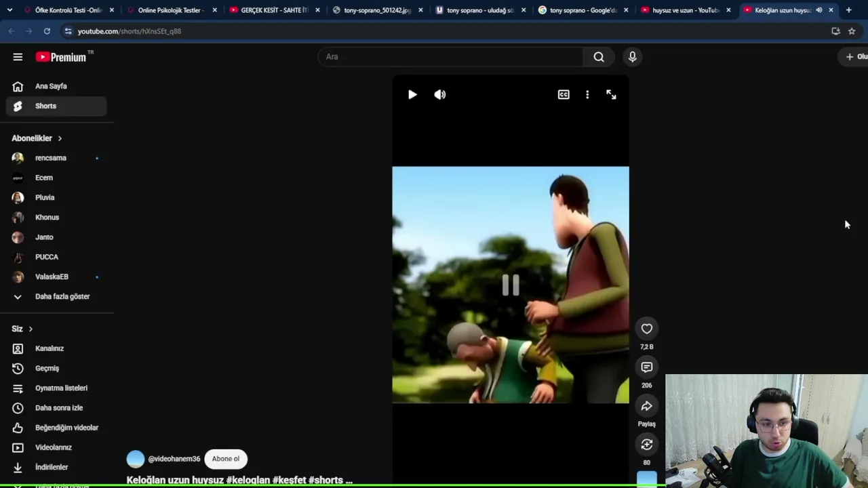Image resolution: width=868 pixels, height=488 pixels.
Task: Switch to the huysuz ve uzun YouTube tab
Action: click(x=686, y=10)
